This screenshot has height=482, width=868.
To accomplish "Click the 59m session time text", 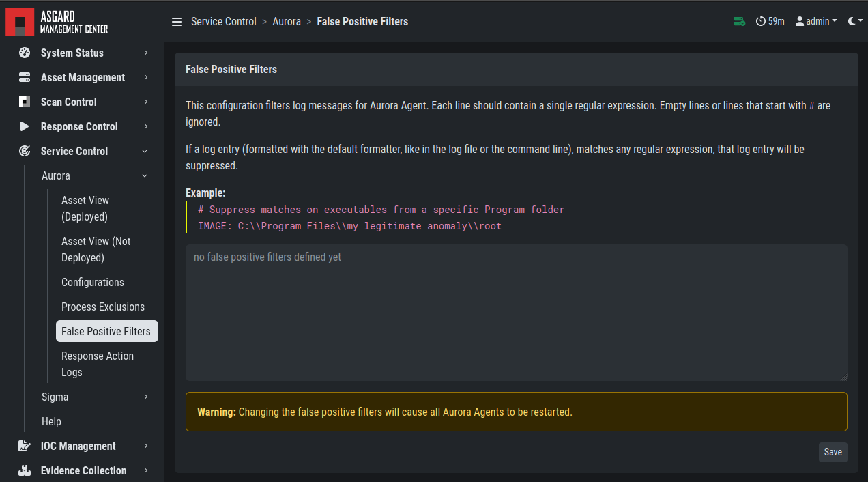I will point(777,22).
